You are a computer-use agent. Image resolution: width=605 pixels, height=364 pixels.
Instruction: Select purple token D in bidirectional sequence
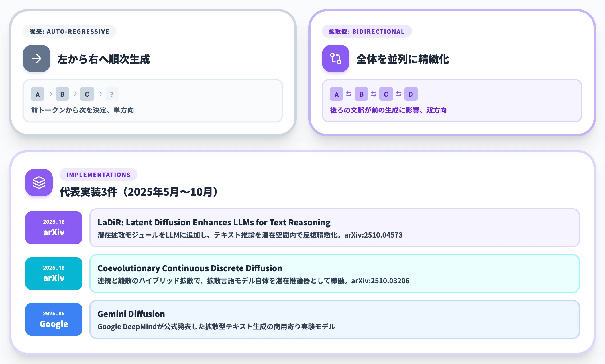pyautogui.click(x=411, y=94)
